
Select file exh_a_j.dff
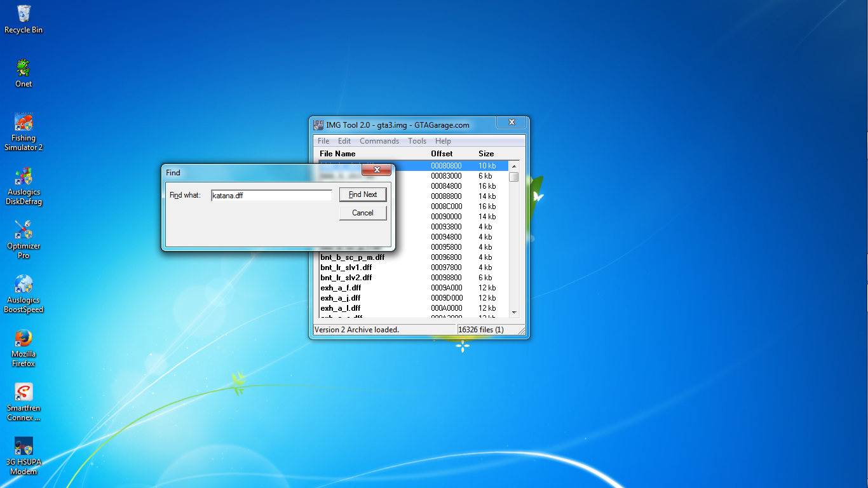coord(341,298)
